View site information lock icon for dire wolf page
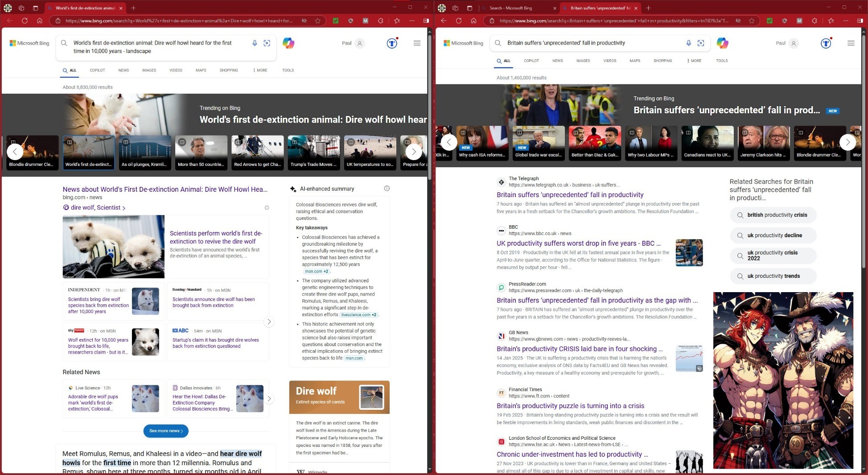Image resolution: width=868 pixels, height=475 pixels. [x=58, y=21]
